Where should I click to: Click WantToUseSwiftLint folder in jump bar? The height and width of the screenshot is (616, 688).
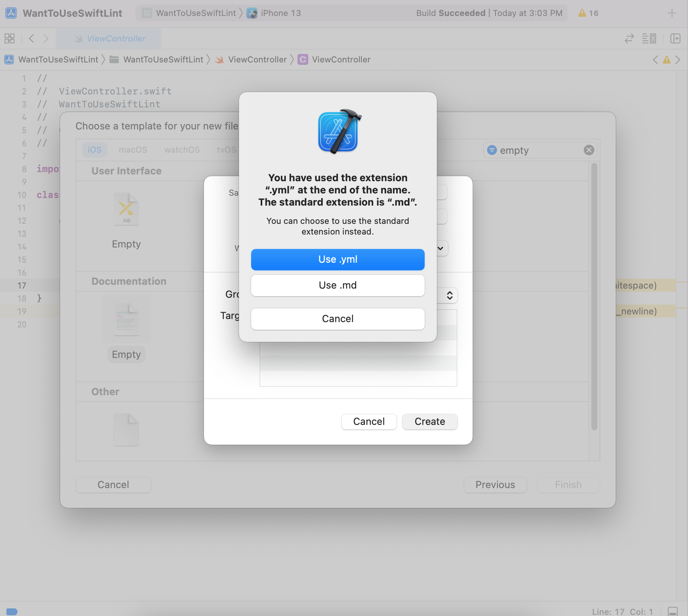163,59
